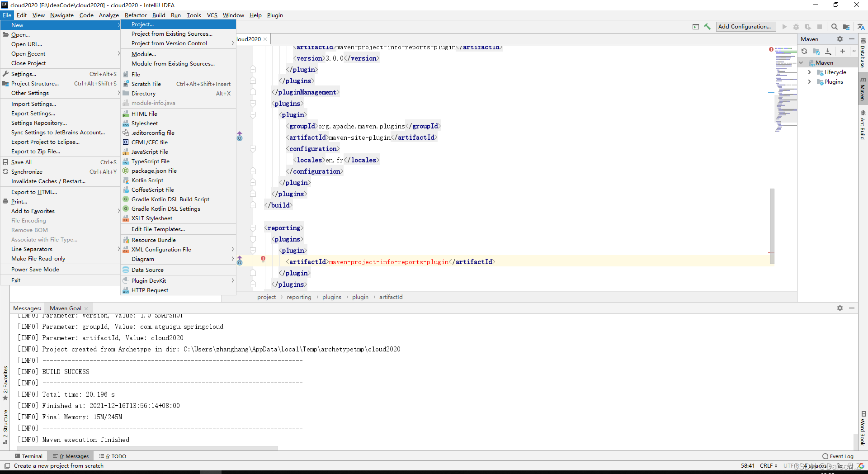Select Synchronize in File menu
The image size is (868, 474).
point(60,172)
